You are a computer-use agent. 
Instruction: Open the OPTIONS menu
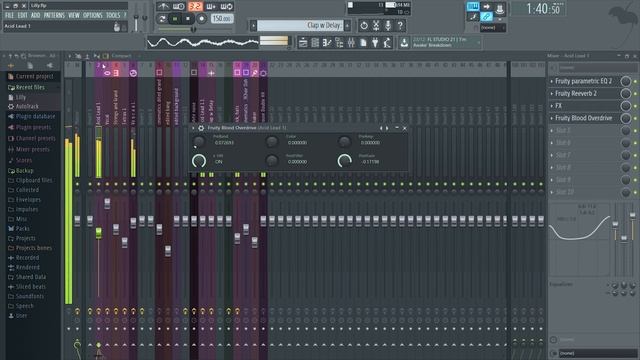tap(93, 15)
